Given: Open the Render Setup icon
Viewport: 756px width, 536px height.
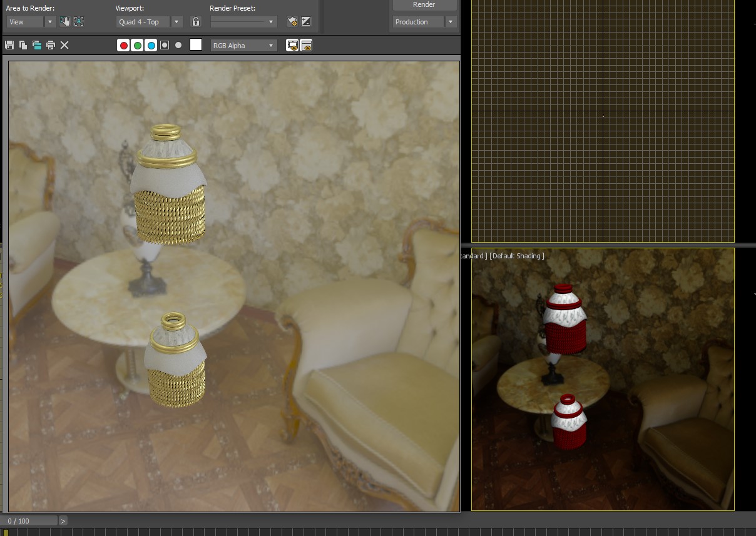Looking at the screenshot, I should (292, 22).
